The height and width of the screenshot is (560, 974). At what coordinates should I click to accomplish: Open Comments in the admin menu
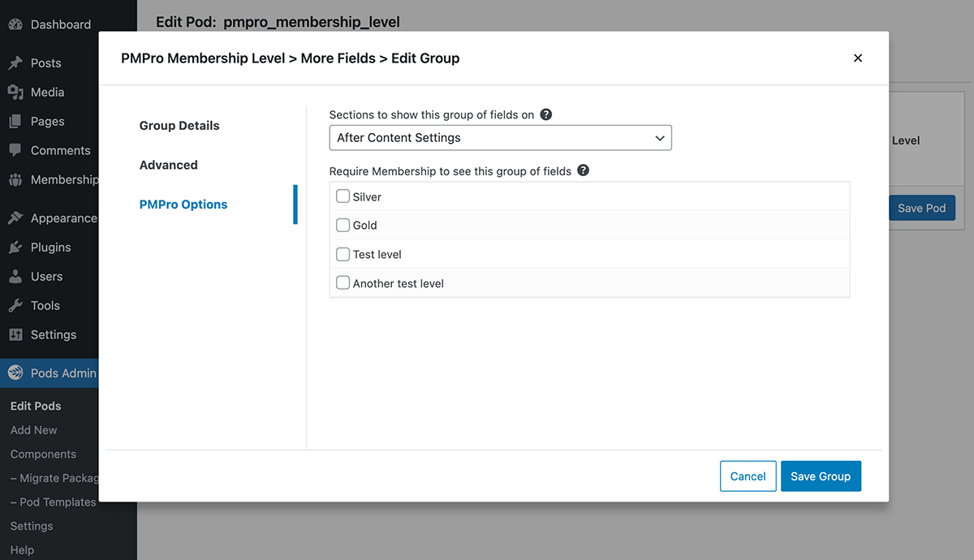(x=60, y=150)
